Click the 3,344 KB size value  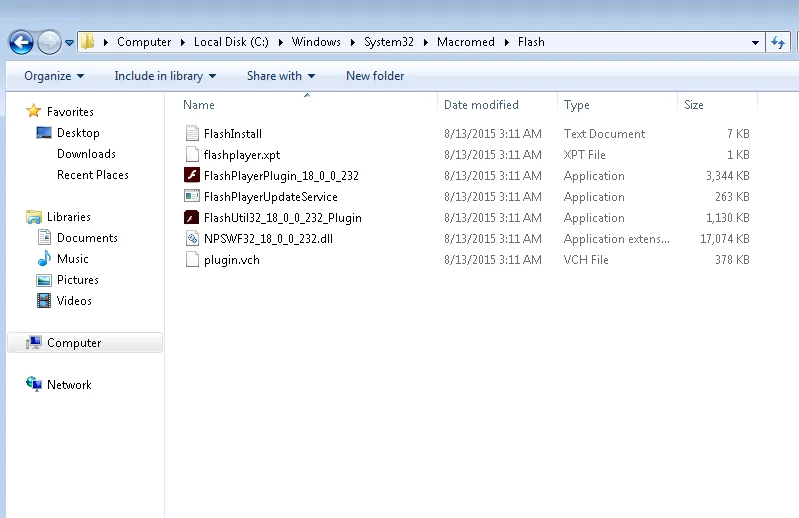click(x=728, y=176)
